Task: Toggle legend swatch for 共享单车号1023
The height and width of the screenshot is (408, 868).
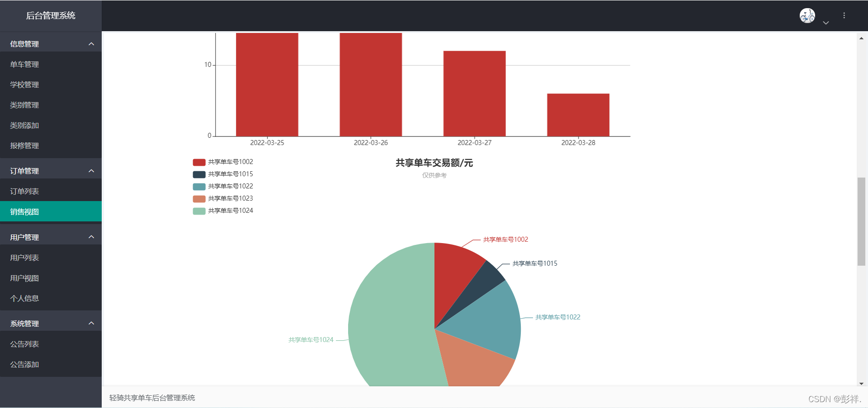Action: pyautogui.click(x=199, y=199)
